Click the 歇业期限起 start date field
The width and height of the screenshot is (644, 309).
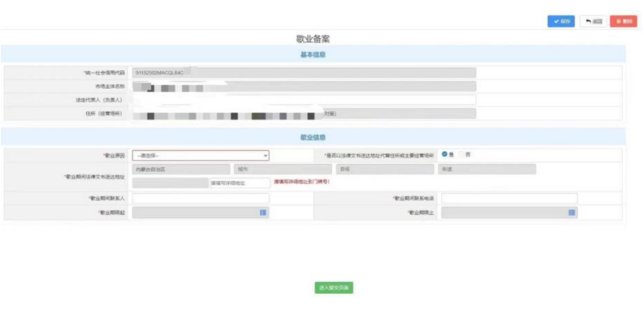point(195,213)
